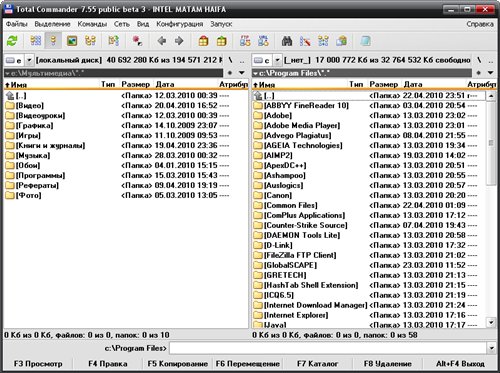Click the F8 Удаление button
The height and width of the screenshot is (373, 500).
388,364
